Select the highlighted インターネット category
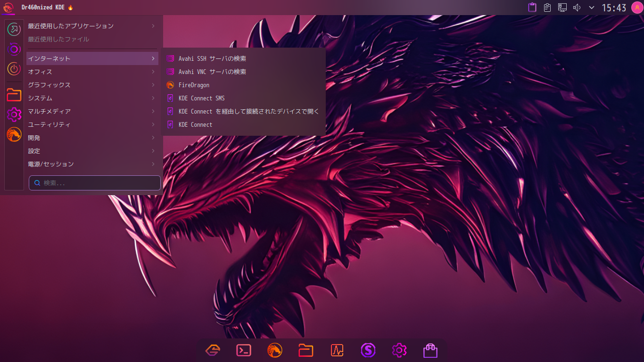 click(92, 58)
